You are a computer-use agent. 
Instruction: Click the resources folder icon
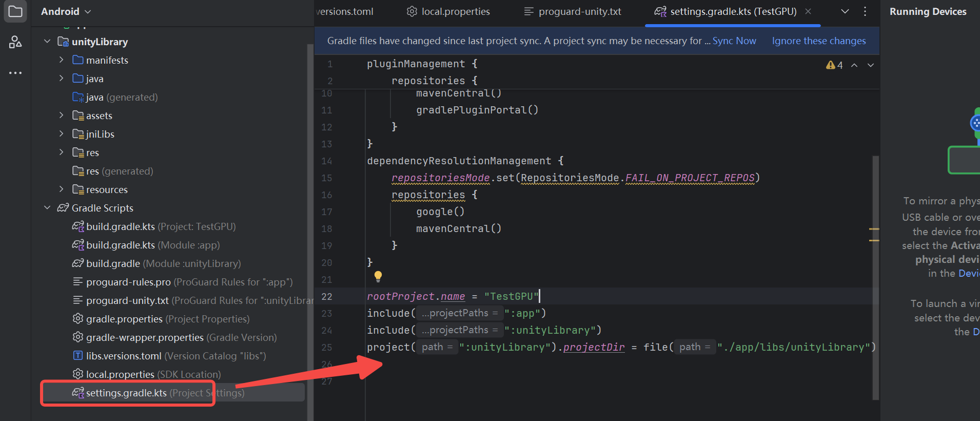click(x=78, y=189)
